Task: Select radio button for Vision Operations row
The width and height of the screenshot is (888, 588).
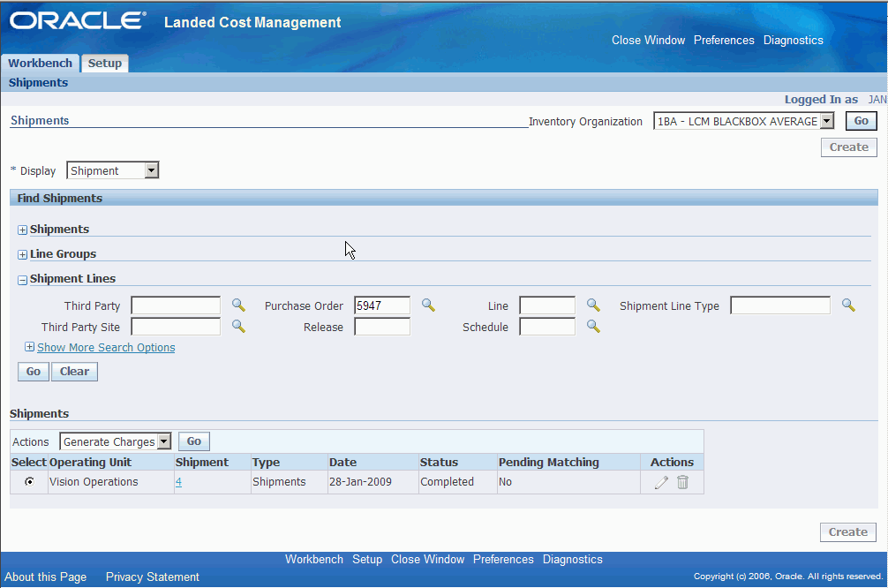Action: [x=29, y=481]
